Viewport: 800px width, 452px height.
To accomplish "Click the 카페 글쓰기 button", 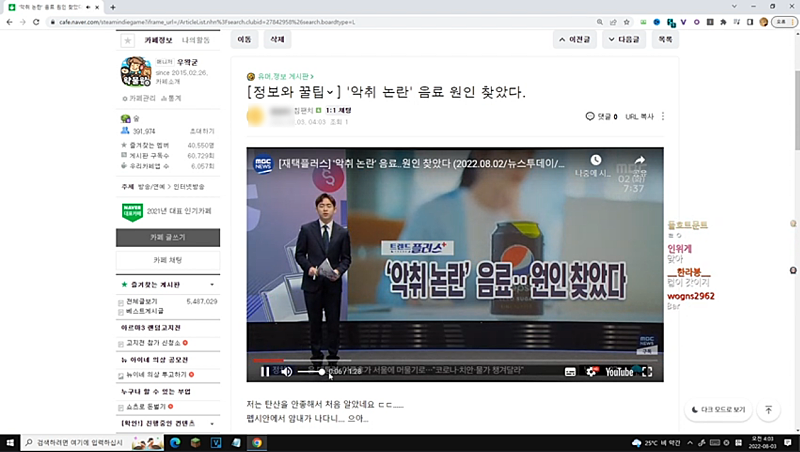I will coord(168,238).
